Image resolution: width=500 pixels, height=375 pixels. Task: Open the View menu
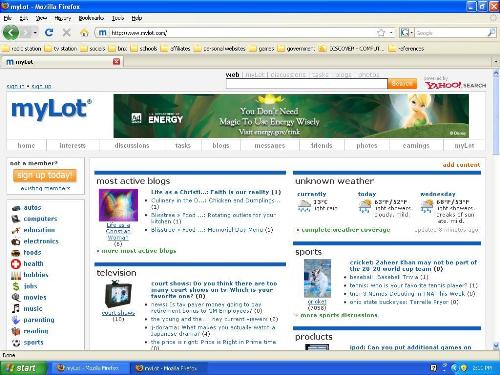41,18
